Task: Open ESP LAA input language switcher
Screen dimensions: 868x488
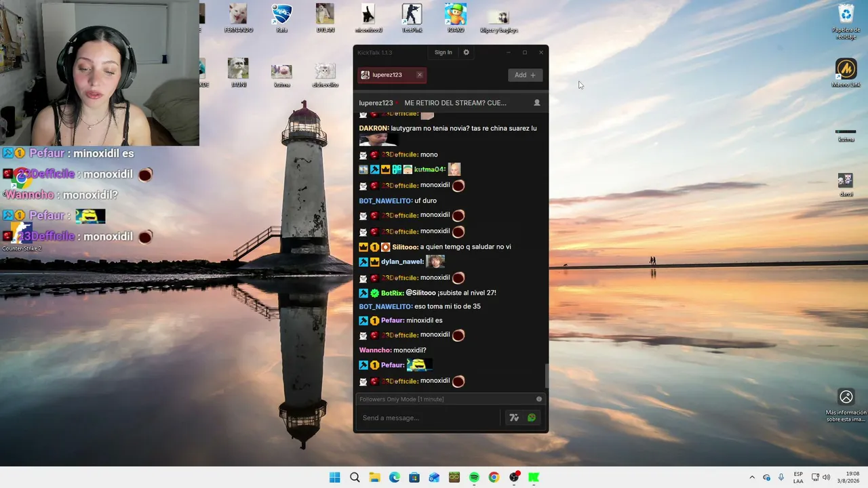Action: click(x=798, y=477)
